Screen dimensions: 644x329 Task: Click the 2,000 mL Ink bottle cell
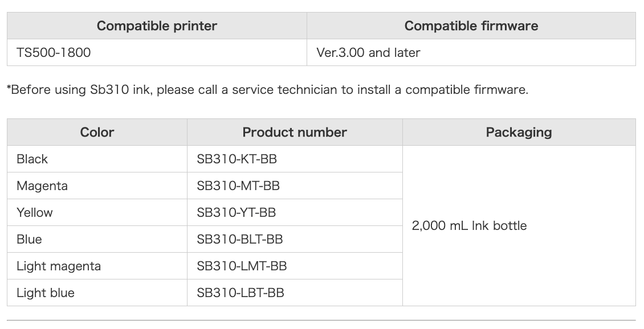(x=469, y=225)
